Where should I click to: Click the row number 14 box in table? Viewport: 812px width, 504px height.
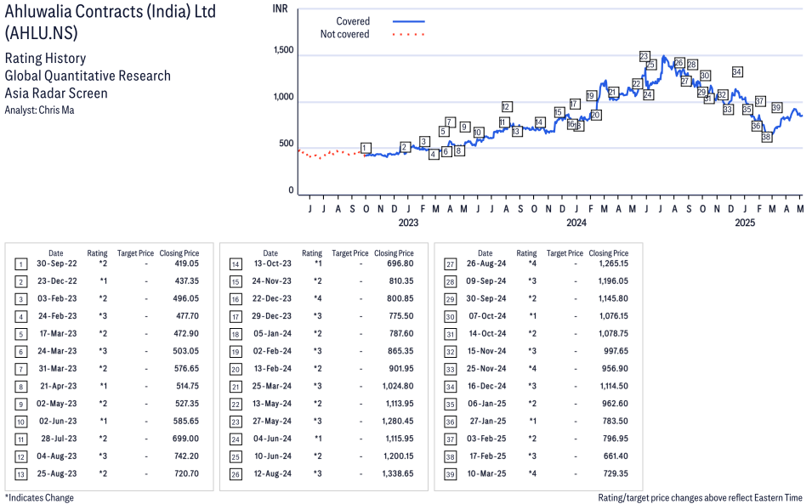[x=236, y=265]
